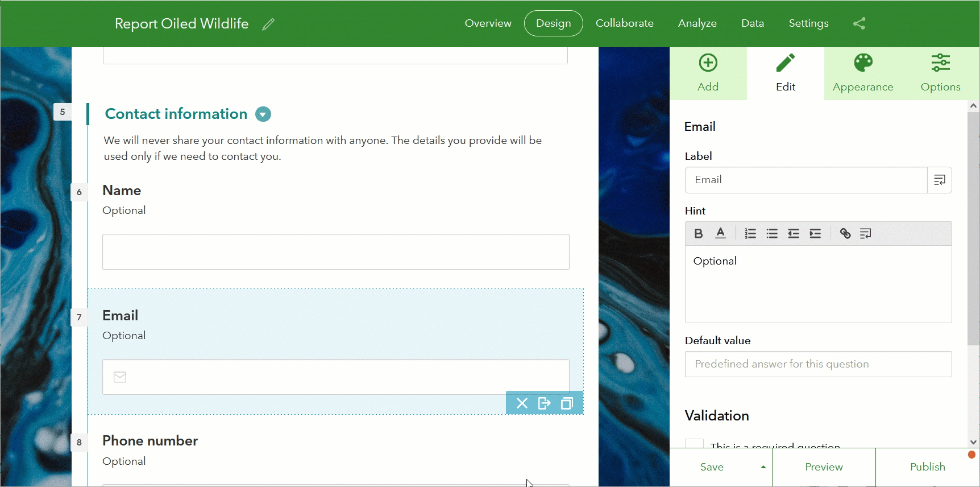Go to the Overview tab
The width and height of the screenshot is (980, 487).
488,23
